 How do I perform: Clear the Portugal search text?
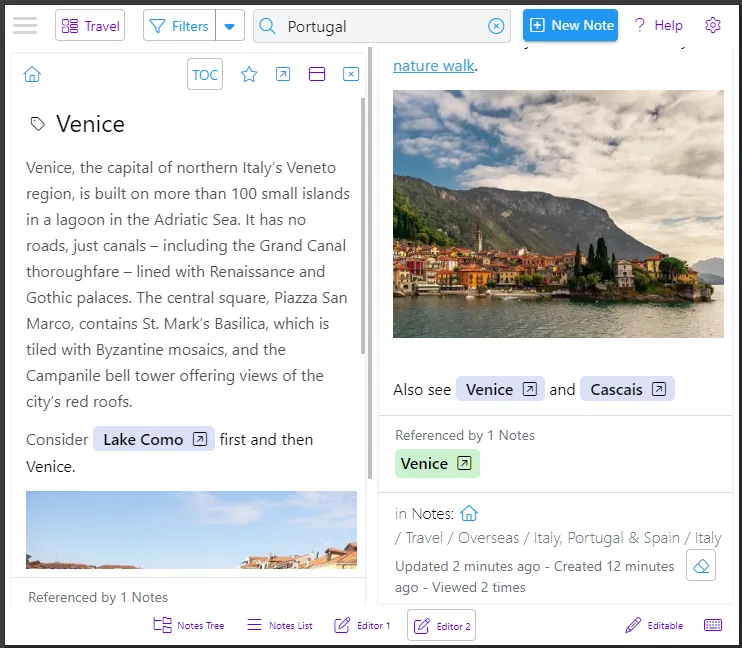point(496,26)
